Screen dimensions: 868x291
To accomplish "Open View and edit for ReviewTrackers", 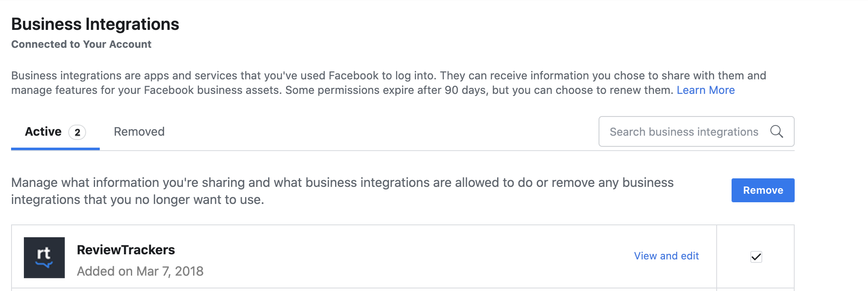I will pyautogui.click(x=666, y=256).
